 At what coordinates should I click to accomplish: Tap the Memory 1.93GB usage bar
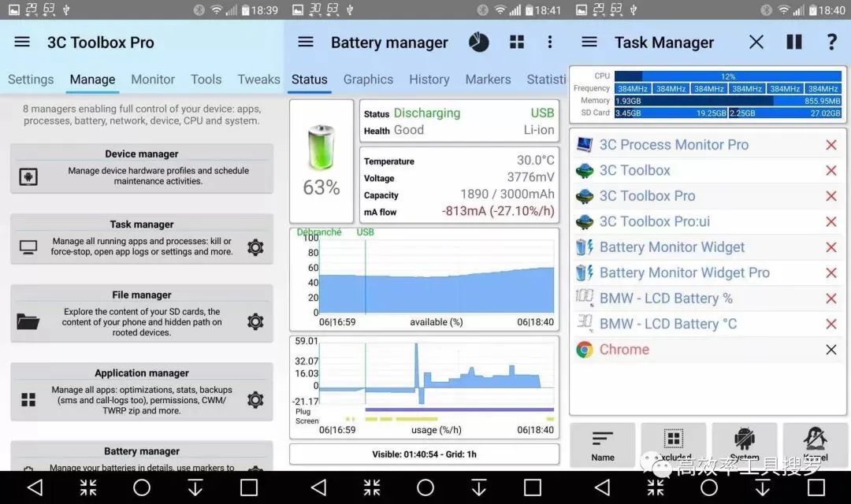728,101
